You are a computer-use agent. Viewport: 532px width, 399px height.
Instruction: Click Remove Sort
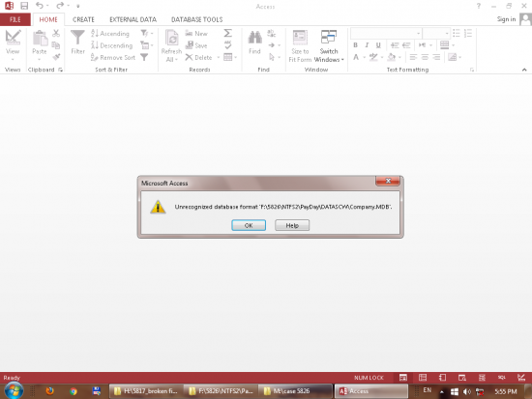[113, 57]
